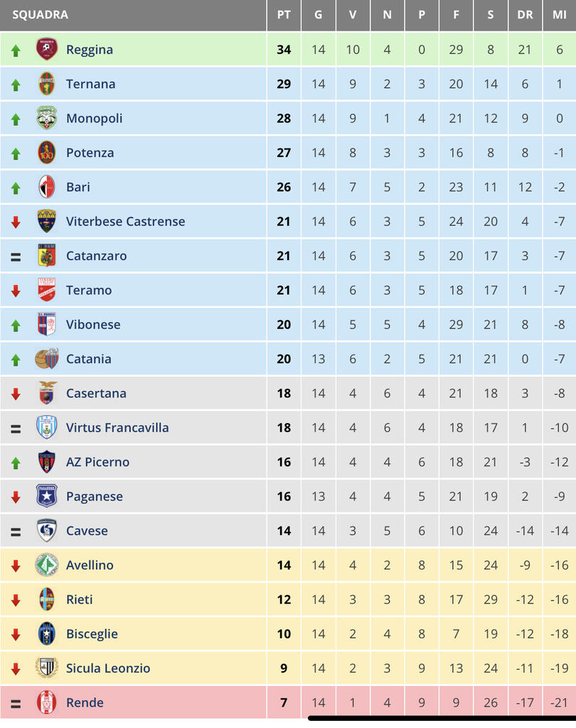Click the SQUADRA column header
Screen dimensions: 576x728
click(x=41, y=15)
